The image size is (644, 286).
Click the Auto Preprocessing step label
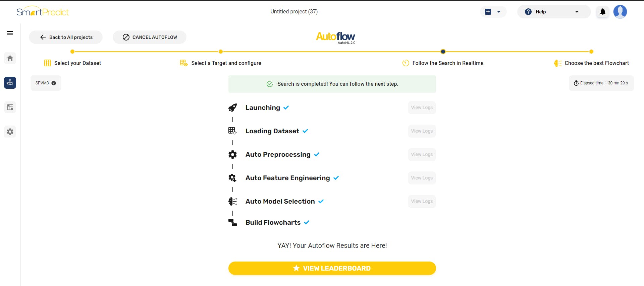278,154
